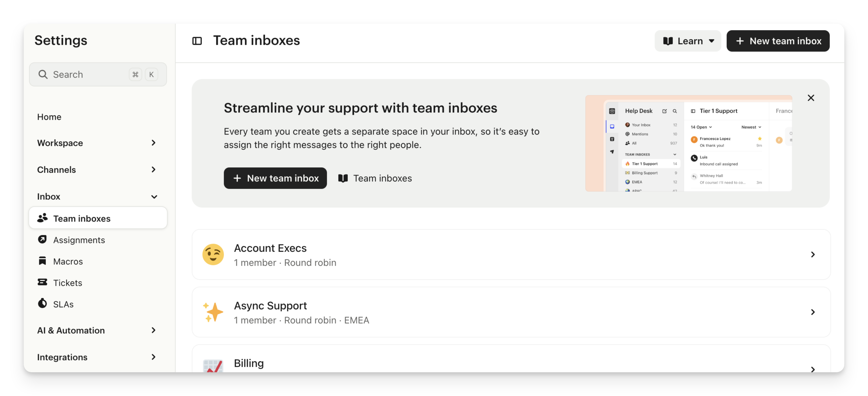The image size is (868, 396).
Task: Go to Home in settings menu
Action: [49, 117]
